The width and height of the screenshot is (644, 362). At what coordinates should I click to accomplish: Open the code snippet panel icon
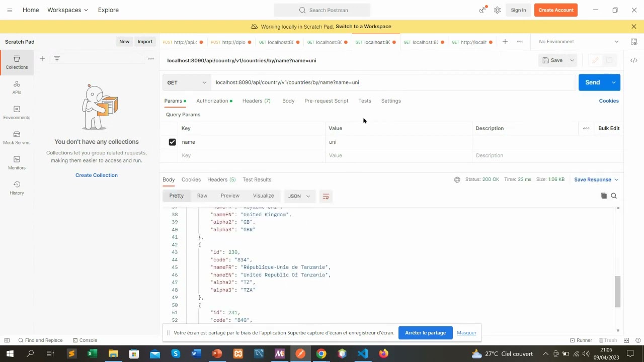(x=634, y=60)
